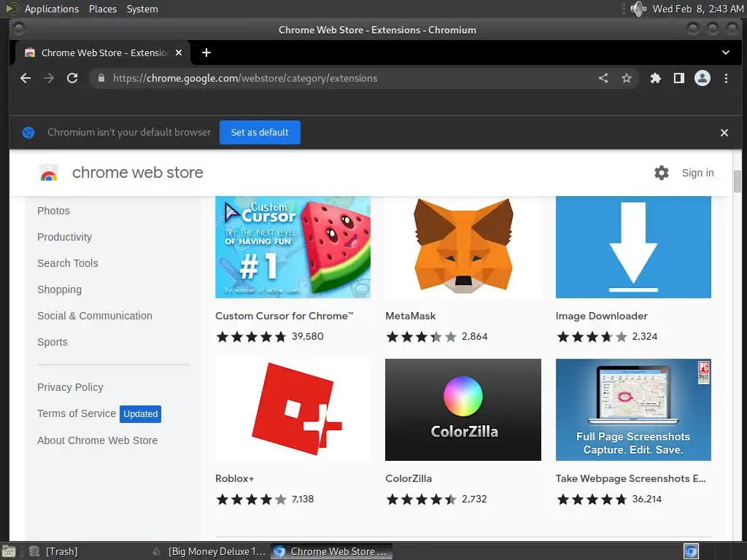The width and height of the screenshot is (747, 560).
Task: Dismiss the default browser notification bar
Action: click(x=724, y=133)
